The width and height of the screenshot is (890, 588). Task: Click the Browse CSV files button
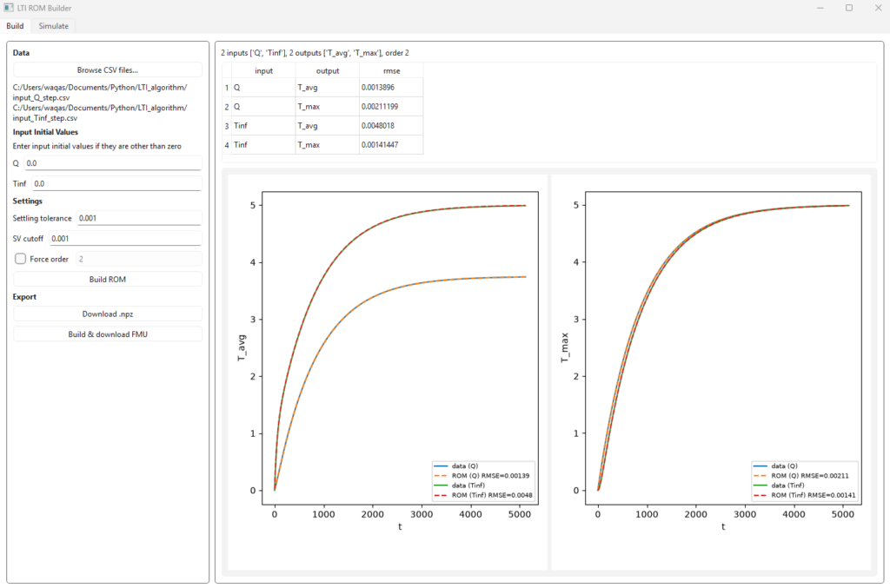[107, 70]
